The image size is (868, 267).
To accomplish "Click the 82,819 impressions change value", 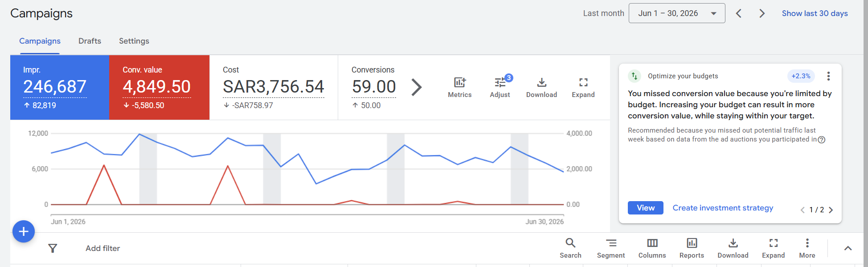I will point(44,105).
